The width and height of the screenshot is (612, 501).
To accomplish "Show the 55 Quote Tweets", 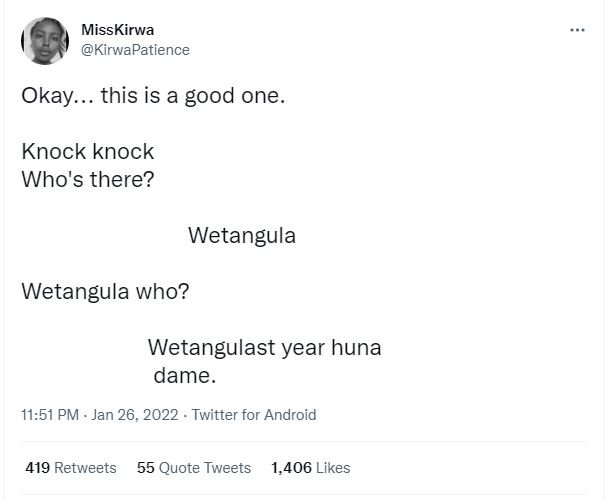I will [193, 467].
